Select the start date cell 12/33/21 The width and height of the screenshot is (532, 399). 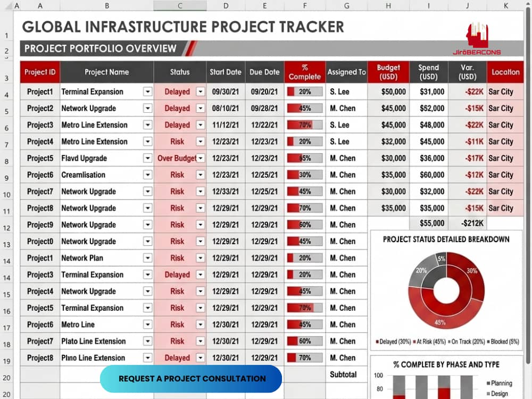[226, 192]
